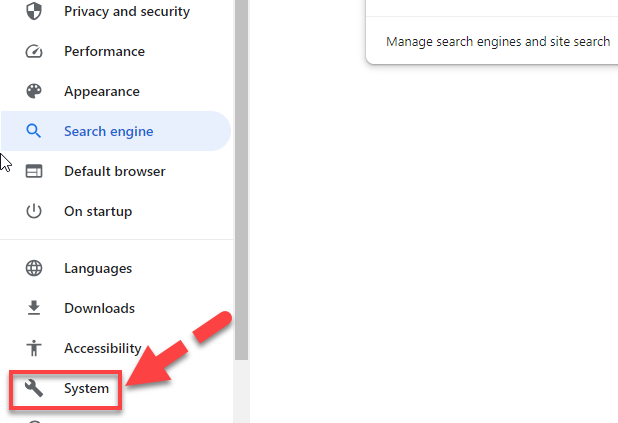Click the sidebar vertical scrollbar
The height and width of the screenshot is (423, 618).
241,179
